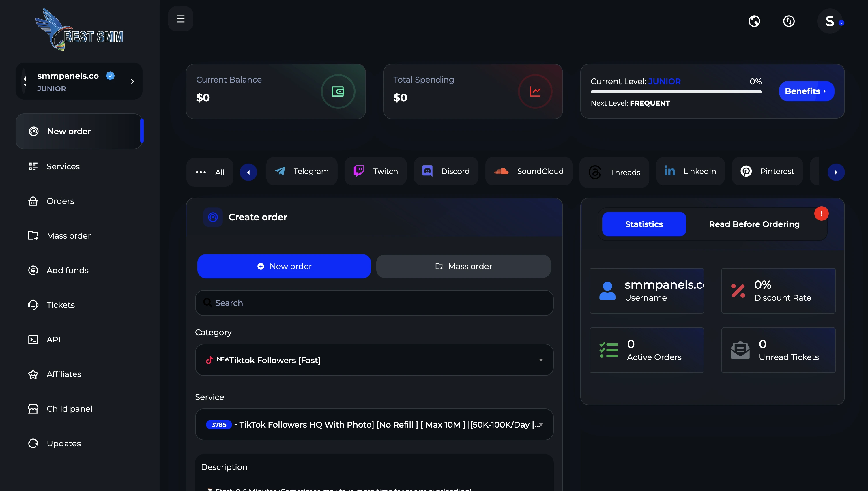
Task: Expand the smmpanels.co account chevron
Action: click(132, 81)
